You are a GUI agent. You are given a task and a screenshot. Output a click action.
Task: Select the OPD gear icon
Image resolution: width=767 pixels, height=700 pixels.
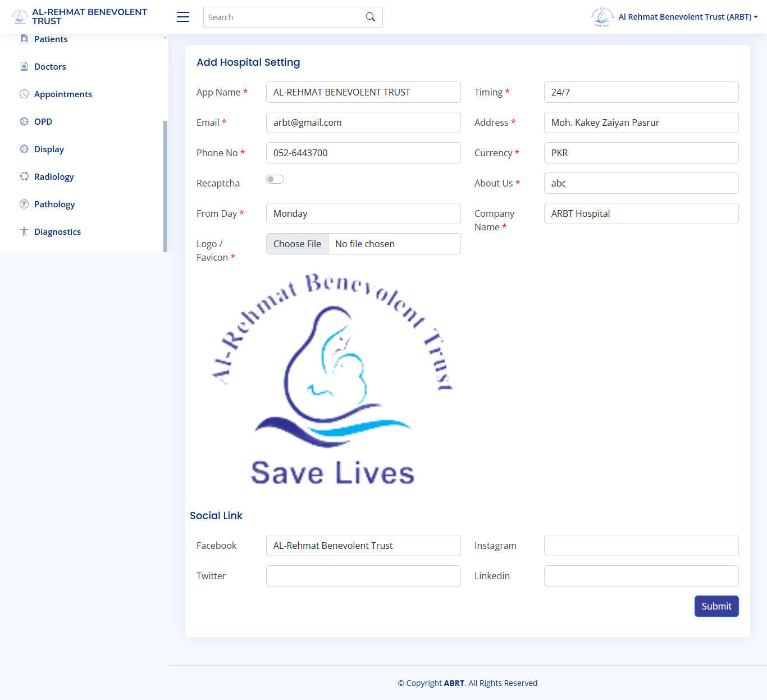pyautogui.click(x=24, y=121)
